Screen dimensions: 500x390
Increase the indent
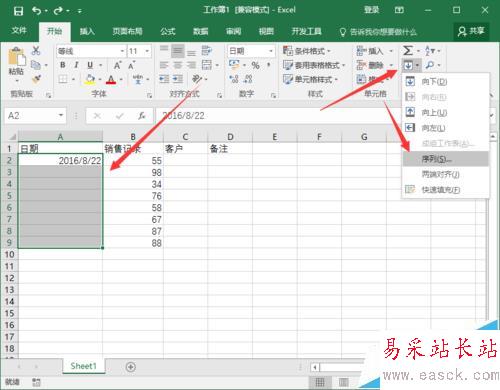tap(178, 79)
